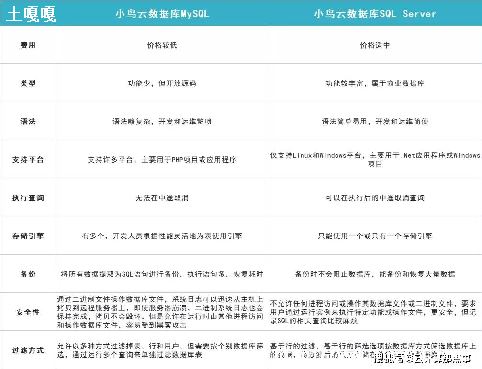This screenshot has width=482, height=369.
Task: Click the SQL Server 价格适中 cell
Action: click(x=374, y=45)
